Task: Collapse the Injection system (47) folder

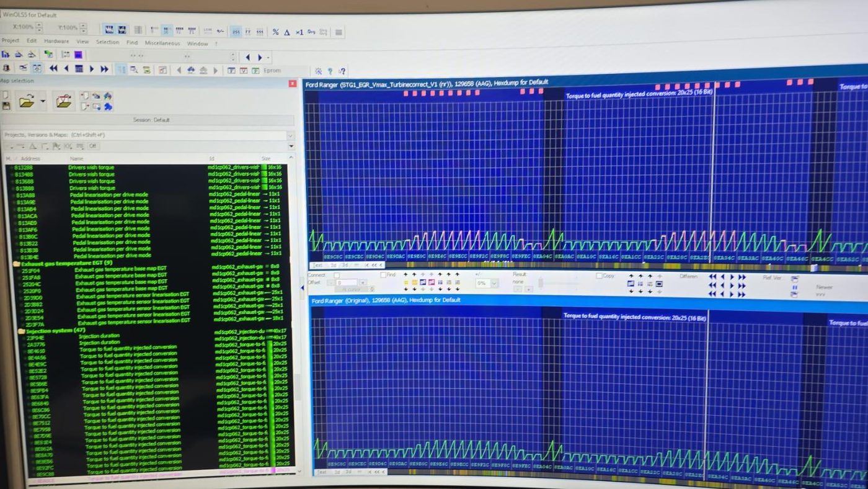Action: tap(21, 331)
